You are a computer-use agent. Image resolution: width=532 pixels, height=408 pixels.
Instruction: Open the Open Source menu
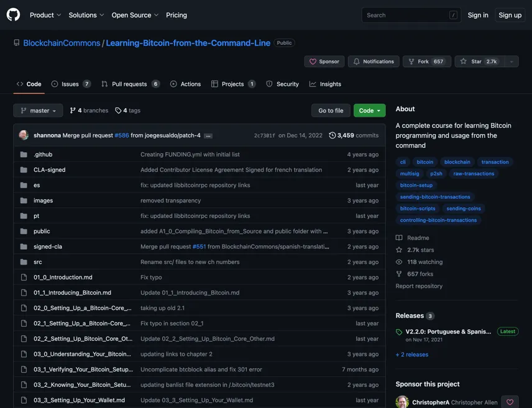(x=135, y=15)
